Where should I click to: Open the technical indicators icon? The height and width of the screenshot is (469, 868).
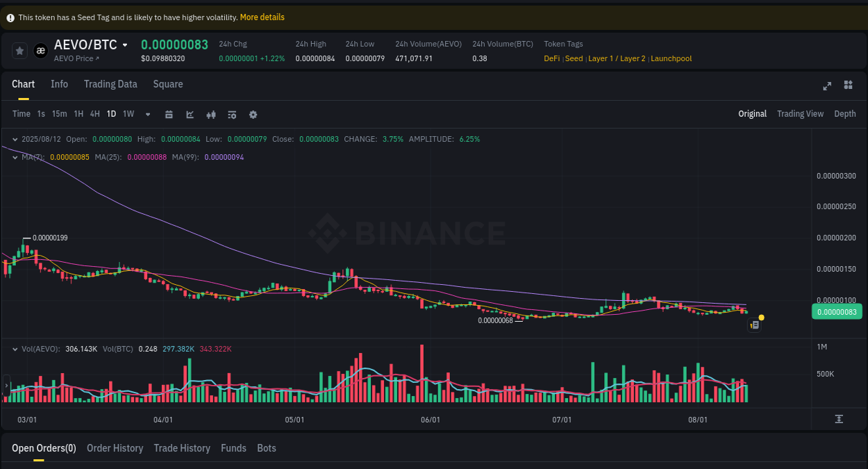tap(211, 114)
